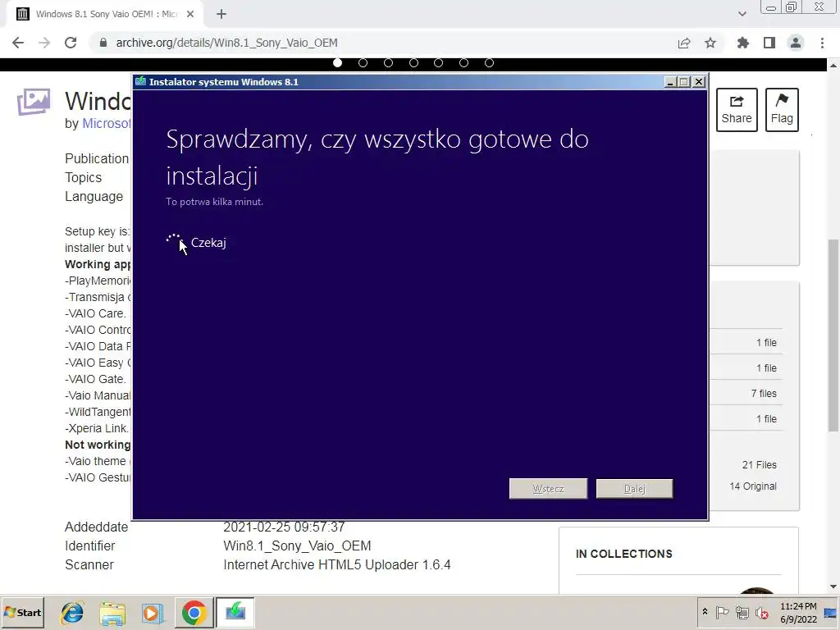Open the Chrome profile avatar

tap(796, 43)
